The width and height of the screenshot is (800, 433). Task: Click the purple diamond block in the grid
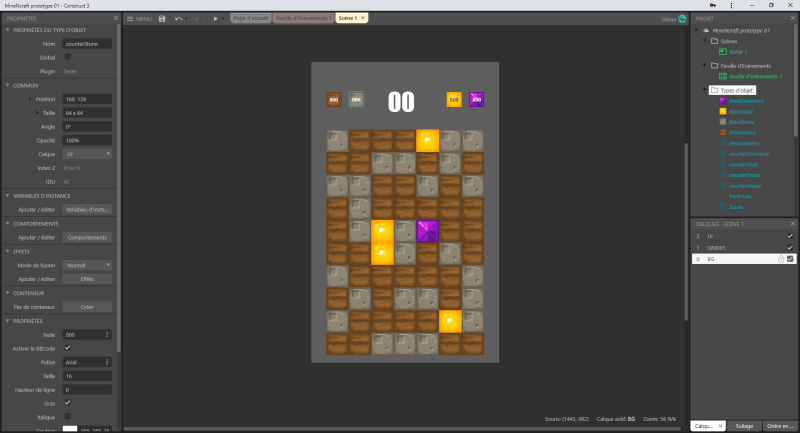[428, 231]
